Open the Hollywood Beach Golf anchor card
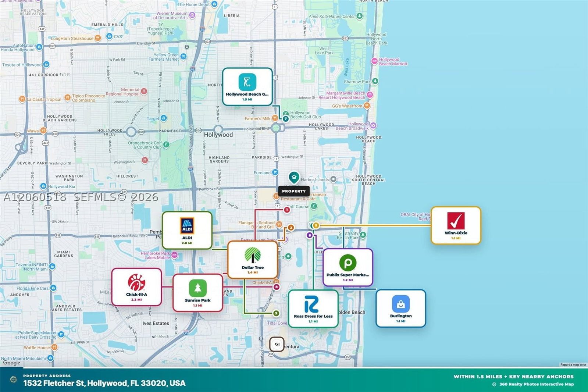This screenshot has height=392, width=588. [247, 87]
